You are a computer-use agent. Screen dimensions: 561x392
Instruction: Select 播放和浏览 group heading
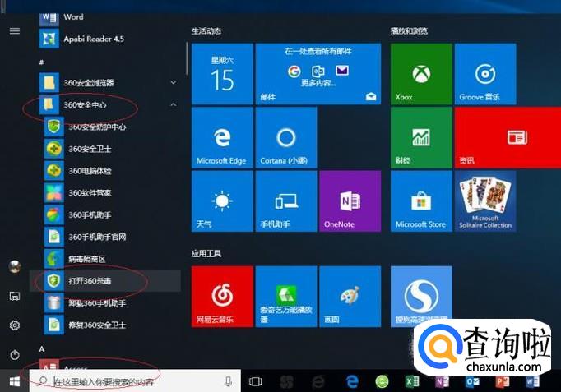click(x=409, y=31)
